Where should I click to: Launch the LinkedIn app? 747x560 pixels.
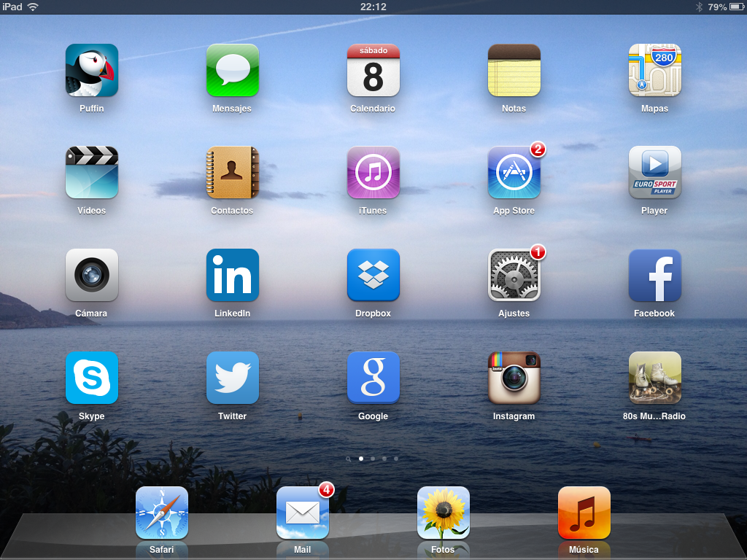click(x=233, y=275)
